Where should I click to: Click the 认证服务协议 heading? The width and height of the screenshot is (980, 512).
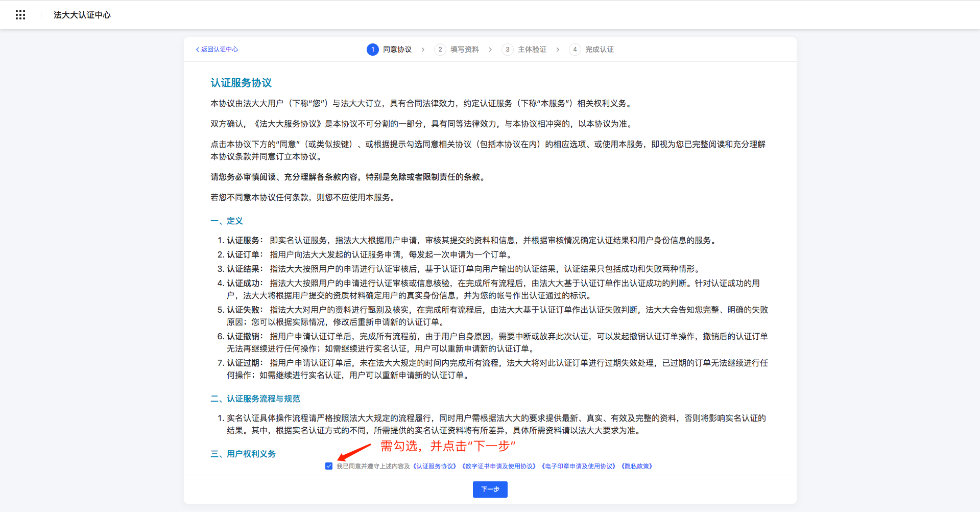point(241,83)
